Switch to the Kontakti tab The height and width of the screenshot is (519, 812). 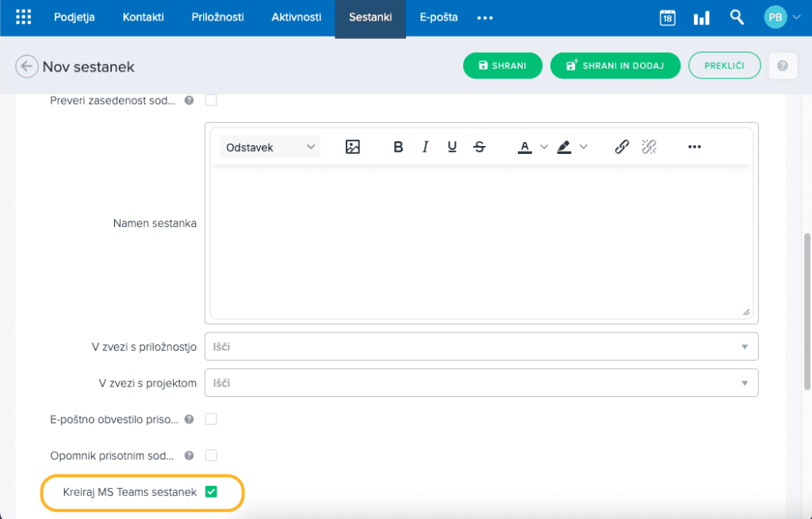pyautogui.click(x=143, y=17)
